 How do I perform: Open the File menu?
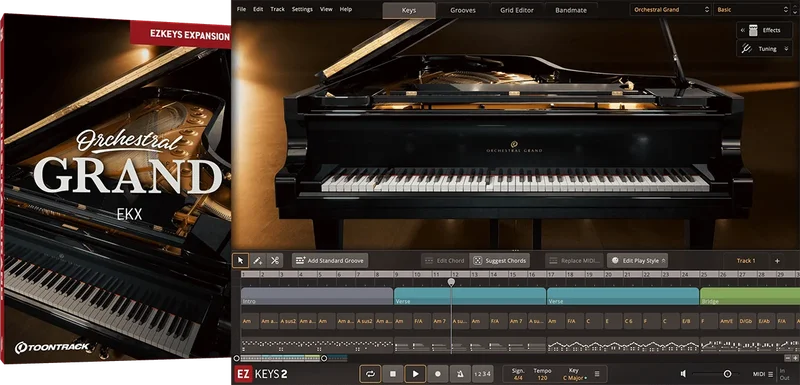click(x=241, y=9)
